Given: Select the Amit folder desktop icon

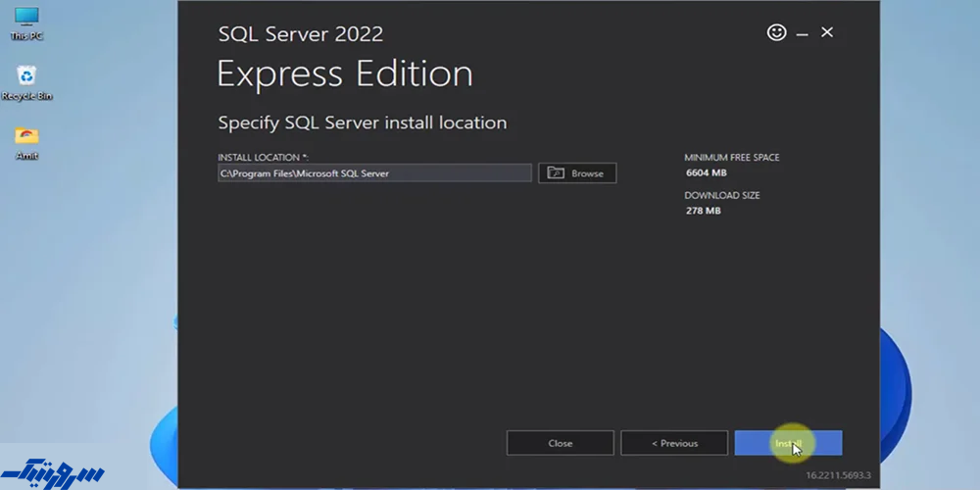Looking at the screenshot, I should 26,144.
